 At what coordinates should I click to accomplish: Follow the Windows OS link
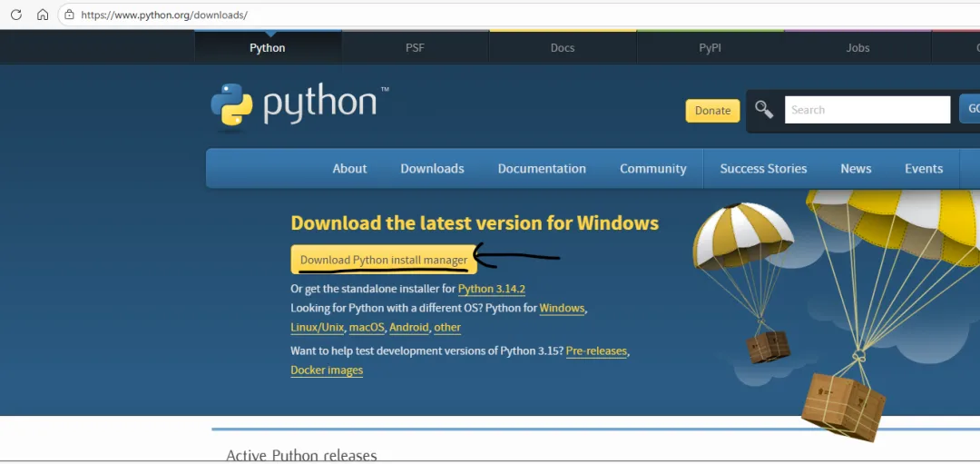pyautogui.click(x=562, y=309)
